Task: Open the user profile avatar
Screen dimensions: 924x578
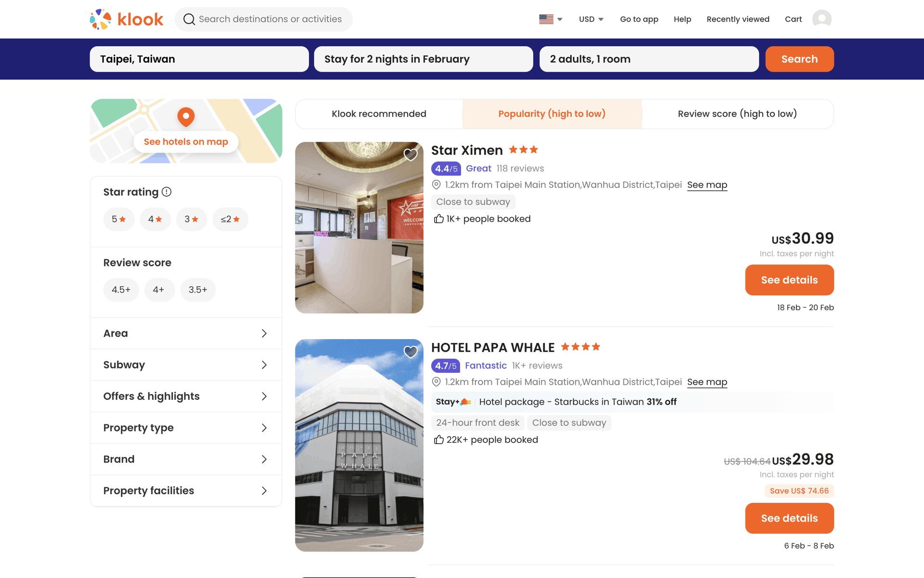Action: 821,19
